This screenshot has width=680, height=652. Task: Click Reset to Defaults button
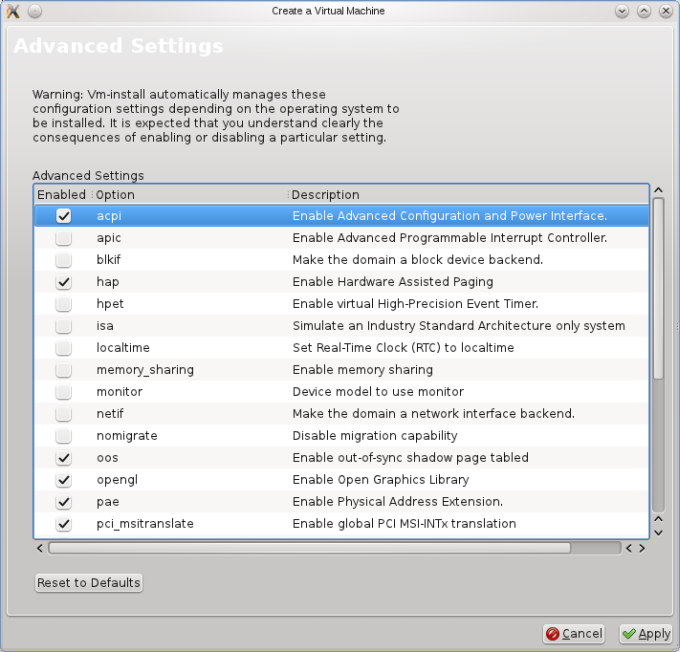point(88,583)
